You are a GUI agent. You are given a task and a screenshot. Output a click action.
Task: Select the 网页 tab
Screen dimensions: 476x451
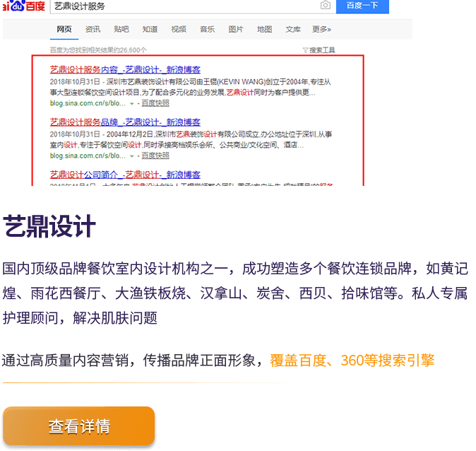click(64, 30)
